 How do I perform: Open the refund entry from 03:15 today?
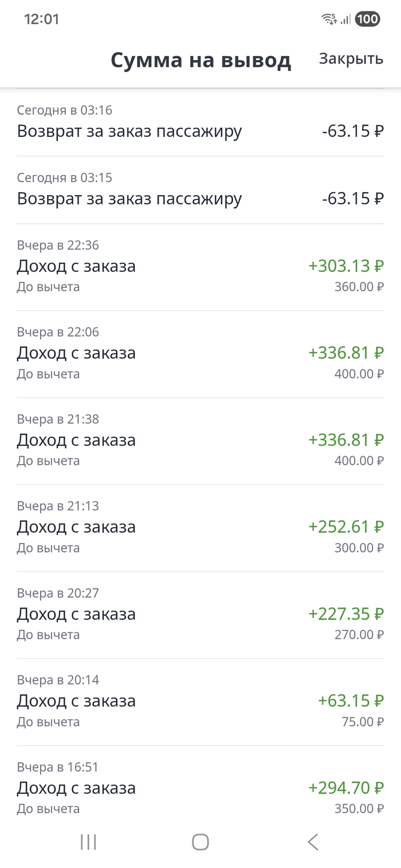(x=200, y=190)
